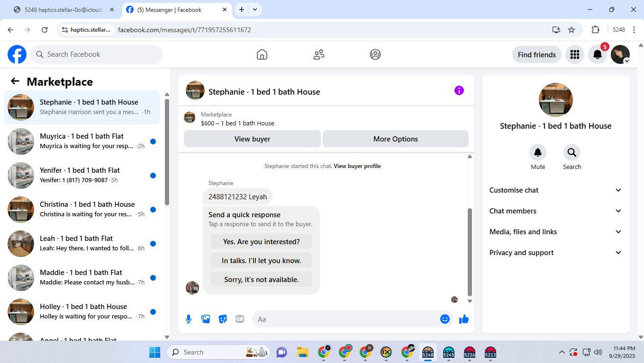Send a thumbs-up like
The height and width of the screenshot is (363, 644).
click(x=464, y=319)
